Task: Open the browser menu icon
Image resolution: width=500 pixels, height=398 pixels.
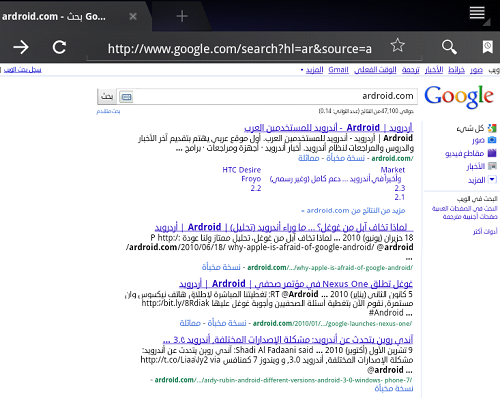Action: 477,13
